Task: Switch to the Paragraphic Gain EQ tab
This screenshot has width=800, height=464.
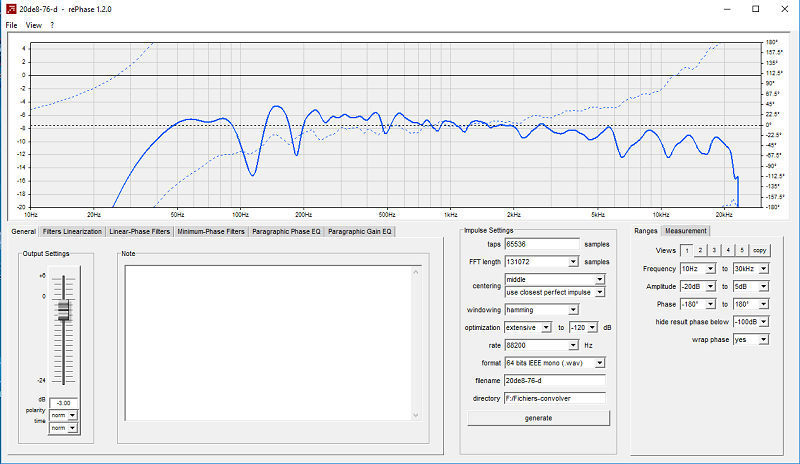Action: (359, 232)
